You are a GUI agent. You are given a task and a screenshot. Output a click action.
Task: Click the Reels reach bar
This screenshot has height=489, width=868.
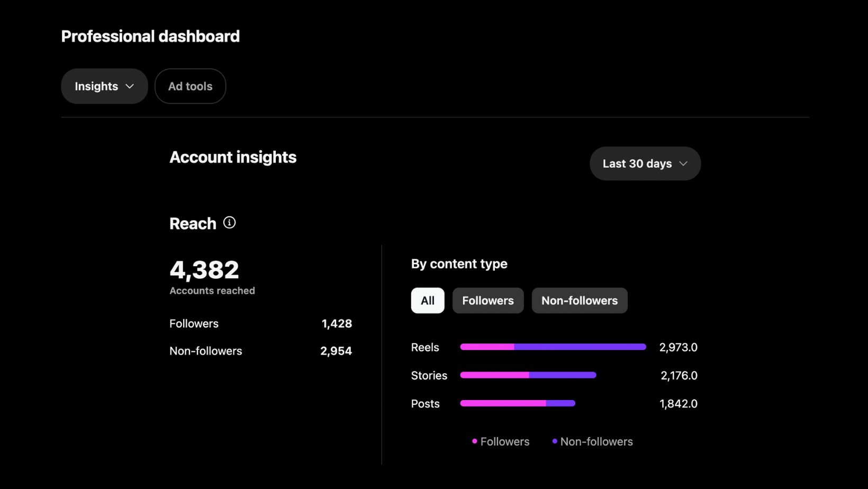click(x=553, y=347)
